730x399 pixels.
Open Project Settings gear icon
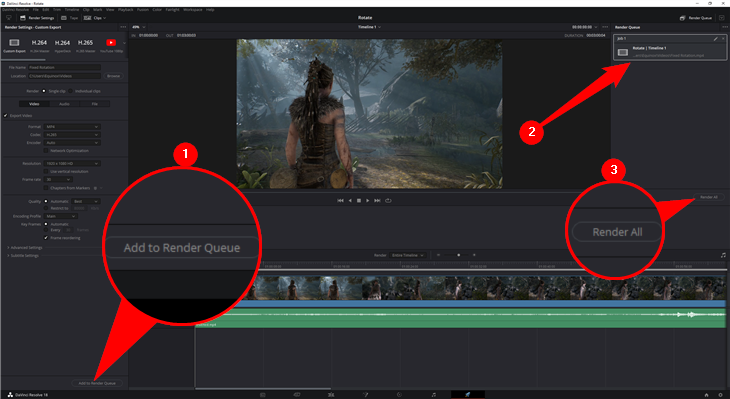coord(720,395)
